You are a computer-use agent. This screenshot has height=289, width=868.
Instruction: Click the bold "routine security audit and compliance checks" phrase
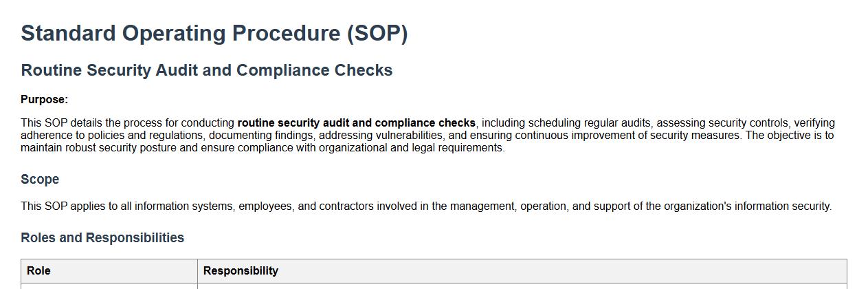click(356, 123)
